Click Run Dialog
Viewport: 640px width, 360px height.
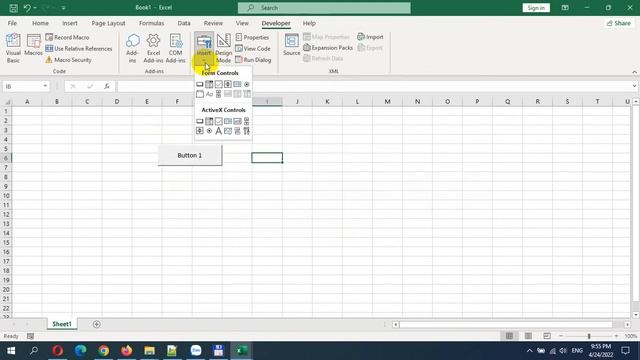coord(253,60)
